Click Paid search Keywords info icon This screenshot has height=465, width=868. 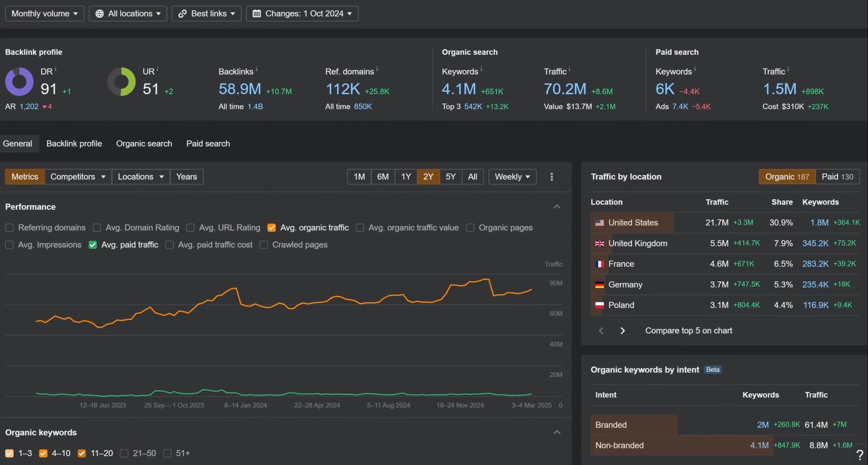(695, 69)
